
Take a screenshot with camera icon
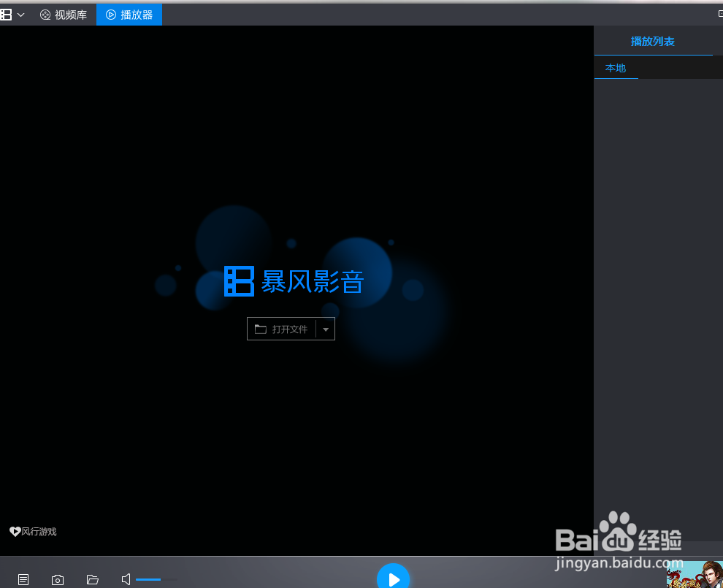pos(58,580)
